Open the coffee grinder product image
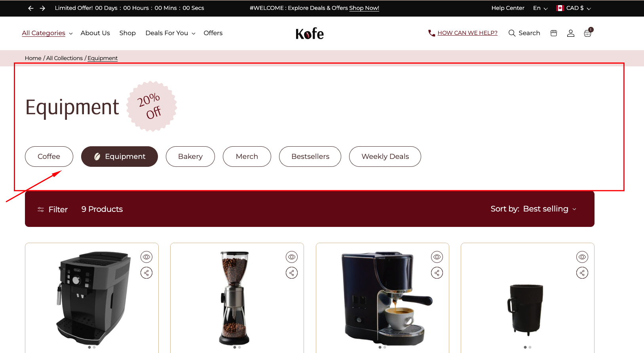This screenshot has height=353, width=644. [234, 298]
